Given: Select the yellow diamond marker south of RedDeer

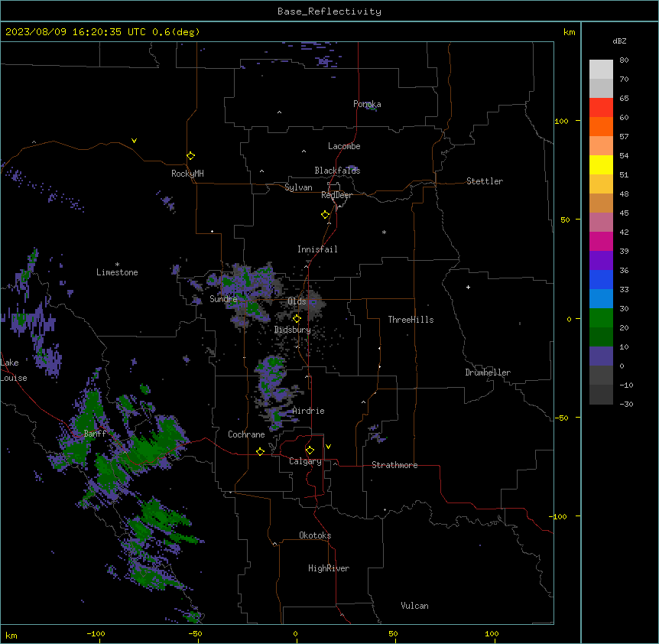Looking at the screenshot, I should pos(326,215).
